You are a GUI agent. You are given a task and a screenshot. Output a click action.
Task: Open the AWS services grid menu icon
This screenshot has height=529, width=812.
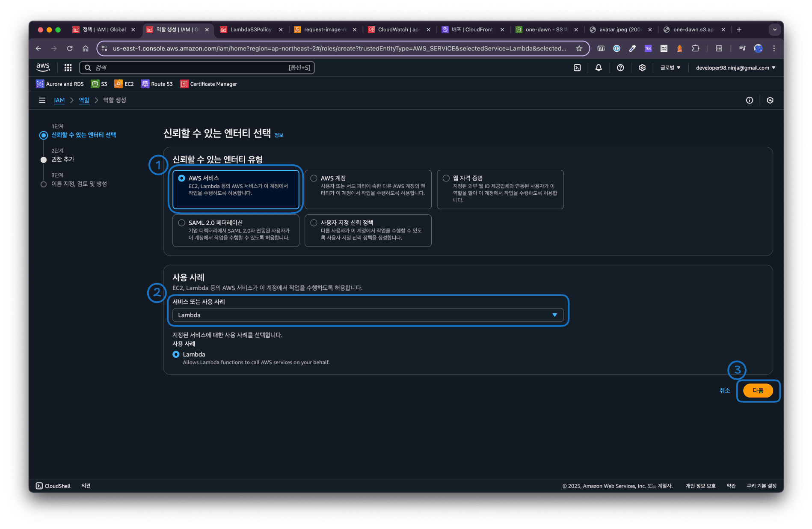pyautogui.click(x=68, y=68)
